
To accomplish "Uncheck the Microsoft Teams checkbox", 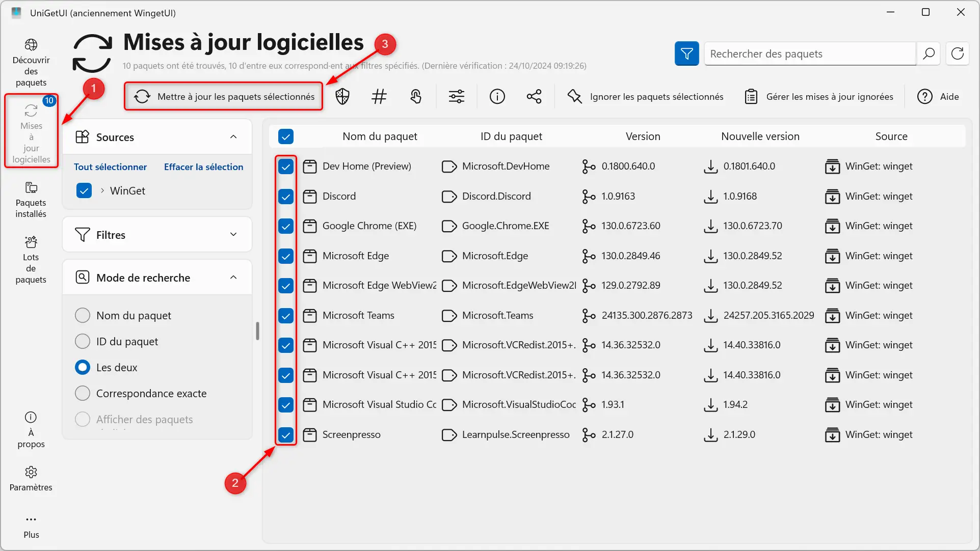I will pos(286,316).
